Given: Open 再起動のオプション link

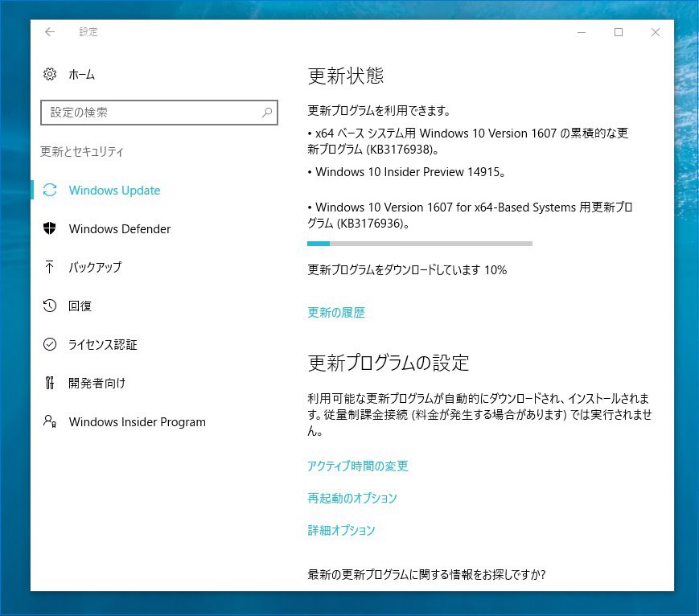Looking at the screenshot, I should click(352, 499).
